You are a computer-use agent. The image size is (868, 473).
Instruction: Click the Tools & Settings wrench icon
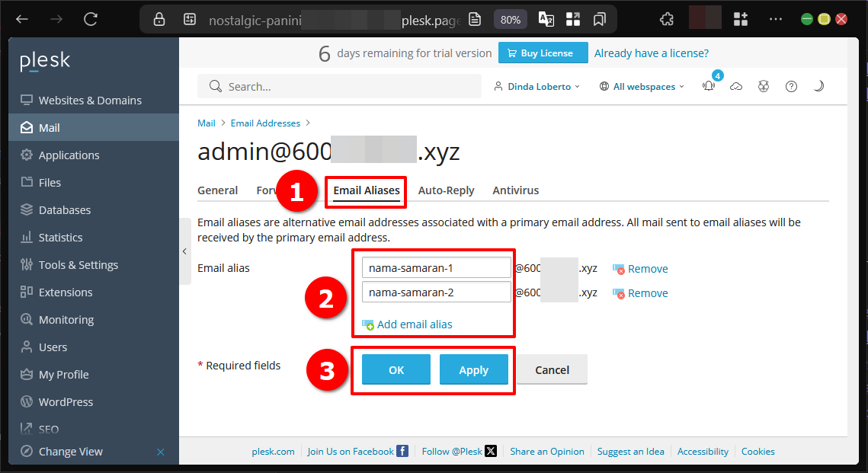tap(26, 264)
